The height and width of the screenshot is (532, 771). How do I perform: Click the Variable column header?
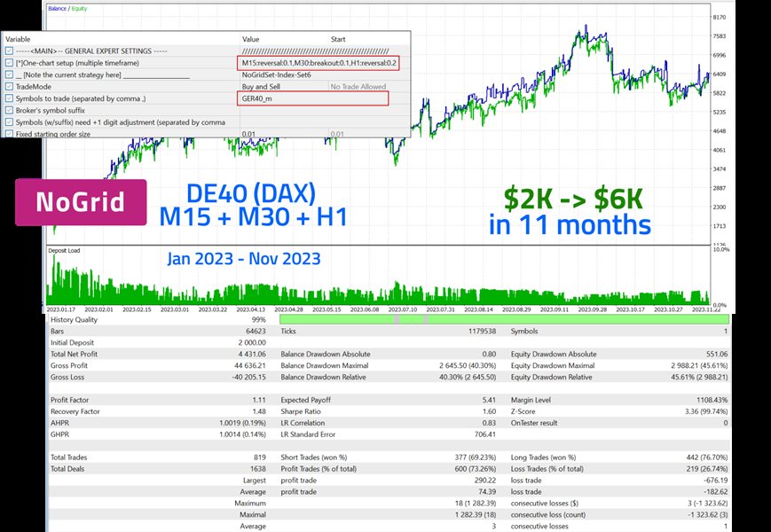click(19, 39)
